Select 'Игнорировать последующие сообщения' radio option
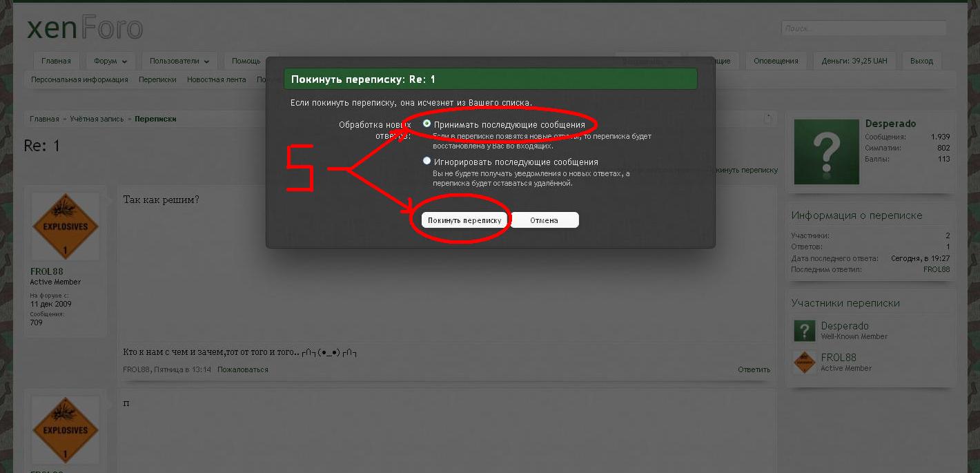980x473 pixels. [427, 161]
